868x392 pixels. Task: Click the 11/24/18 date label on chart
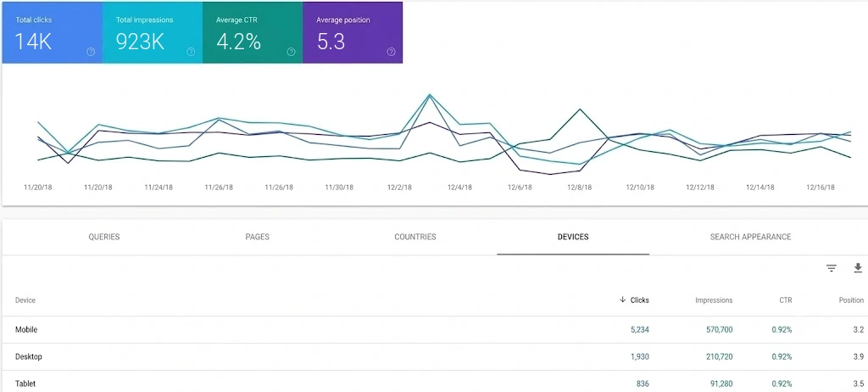click(x=159, y=188)
